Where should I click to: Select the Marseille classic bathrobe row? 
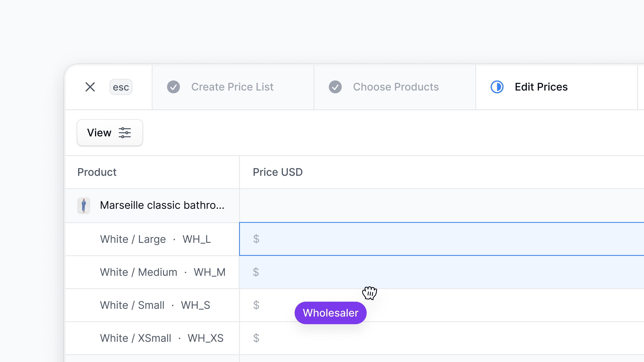pos(354,205)
